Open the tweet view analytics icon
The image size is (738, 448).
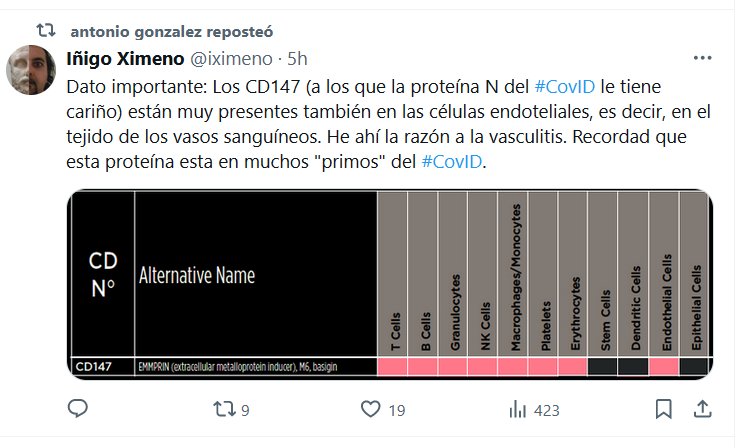tap(518, 409)
